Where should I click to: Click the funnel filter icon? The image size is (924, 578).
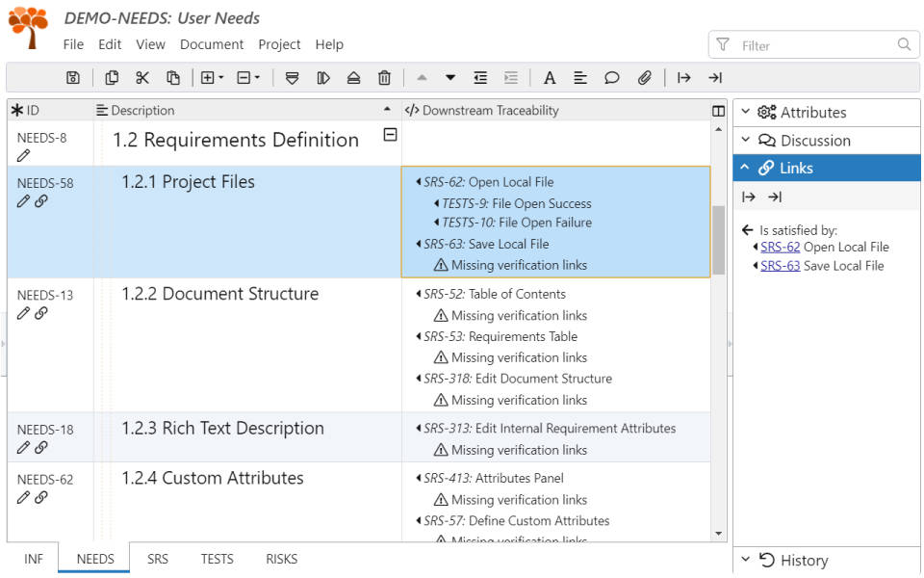coord(722,44)
